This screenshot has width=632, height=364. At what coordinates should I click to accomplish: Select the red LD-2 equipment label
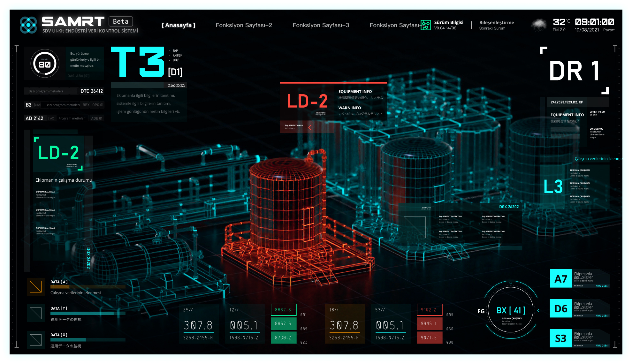(x=307, y=101)
